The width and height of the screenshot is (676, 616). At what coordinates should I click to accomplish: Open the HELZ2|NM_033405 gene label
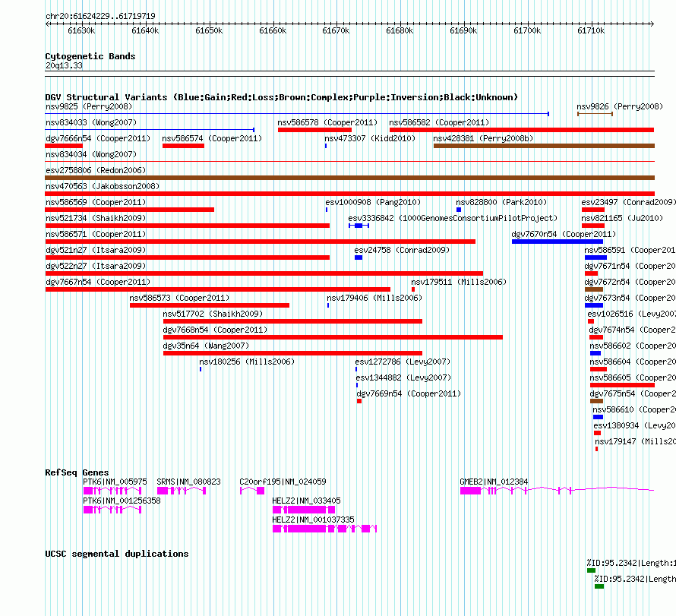[307, 501]
